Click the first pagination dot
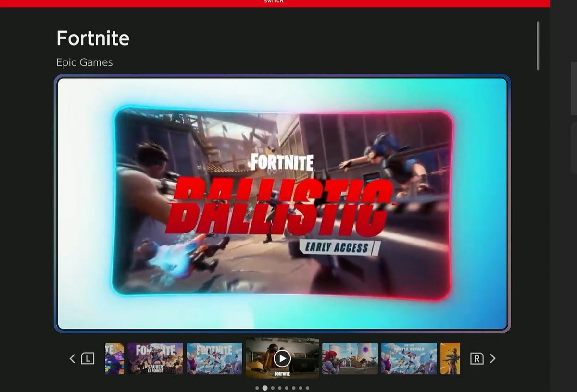This screenshot has width=577, height=392. click(x=257, y=388)
